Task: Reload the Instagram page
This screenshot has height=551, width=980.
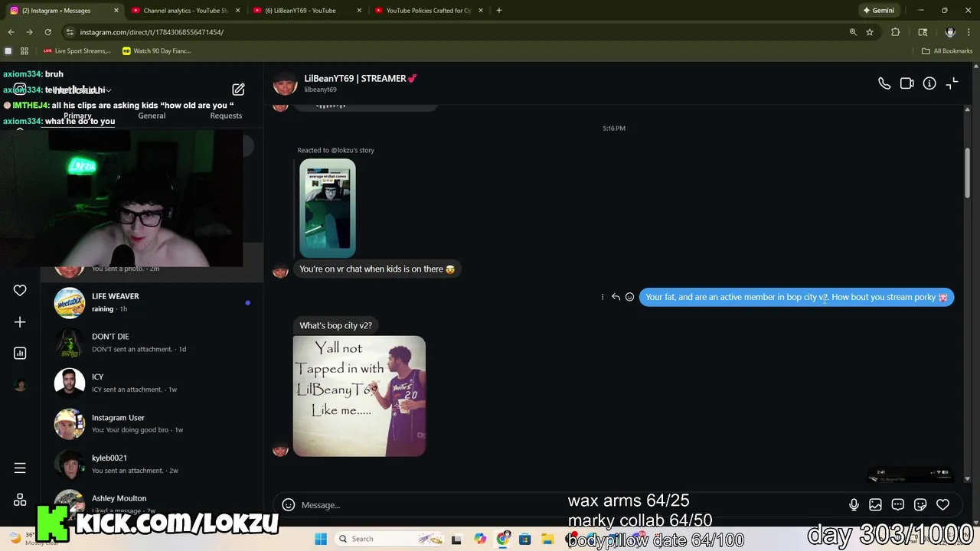Action: pyautogui.click(x=47, y=32)
